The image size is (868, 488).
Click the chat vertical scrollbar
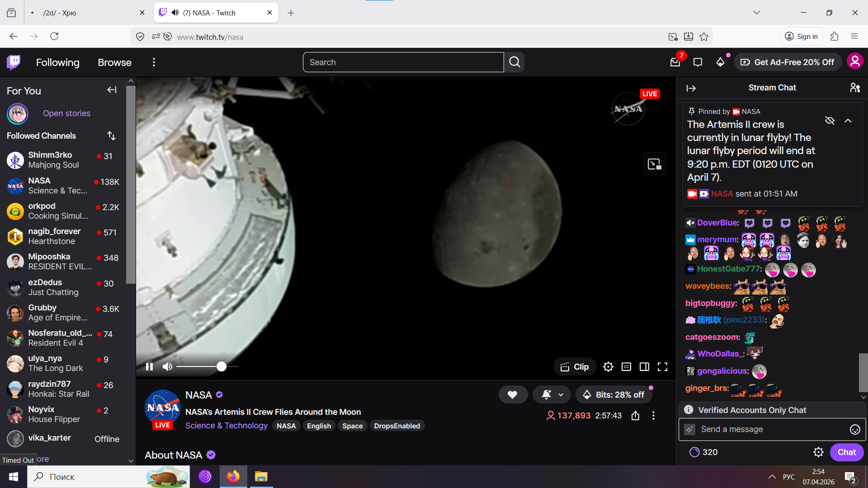point(863,373)
